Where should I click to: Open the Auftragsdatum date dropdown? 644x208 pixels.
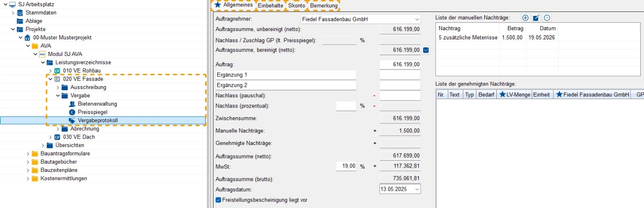(416, 189)
